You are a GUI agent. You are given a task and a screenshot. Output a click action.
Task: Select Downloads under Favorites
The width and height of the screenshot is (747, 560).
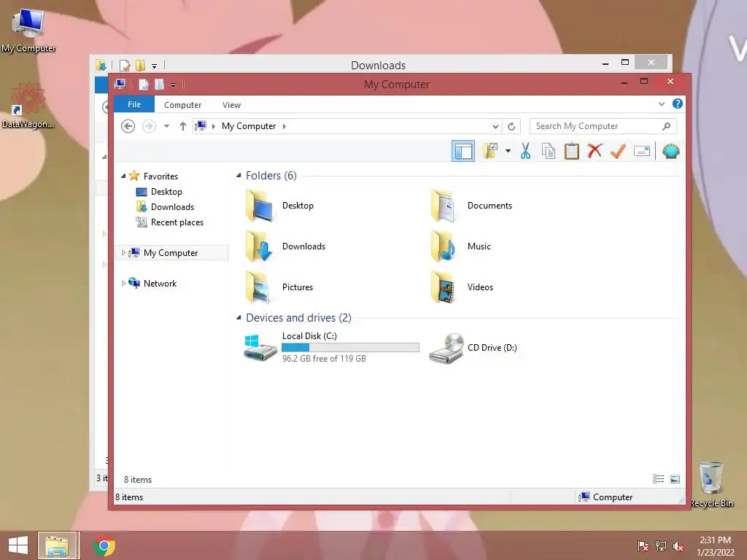tap(172, 207)
